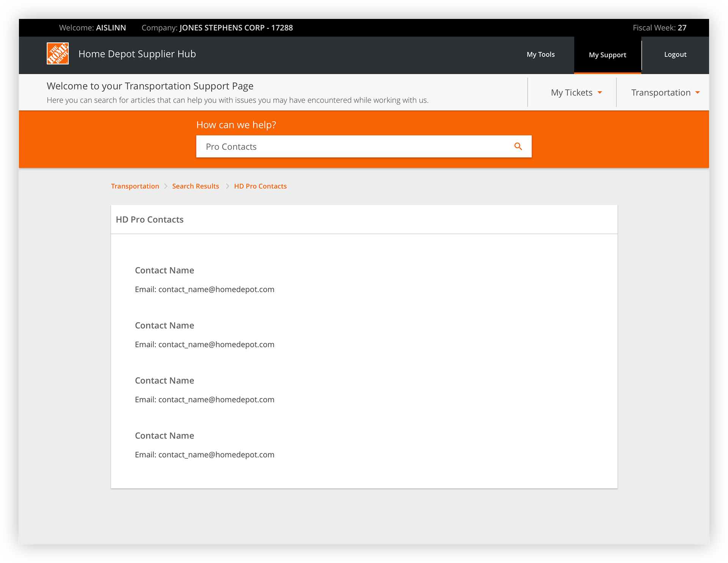This screenshot has height=563, width=728.
Task: Click the orange search magnifier icon
Action: (x=518, y=146)
